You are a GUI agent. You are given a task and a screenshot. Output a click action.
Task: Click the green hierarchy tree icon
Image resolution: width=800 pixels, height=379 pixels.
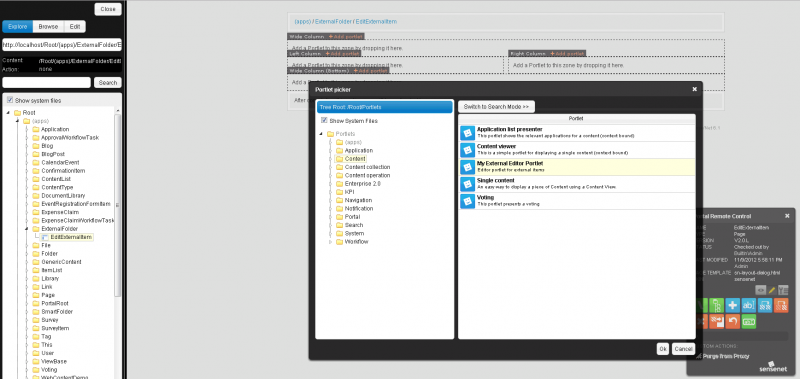(x=716, y=306)
